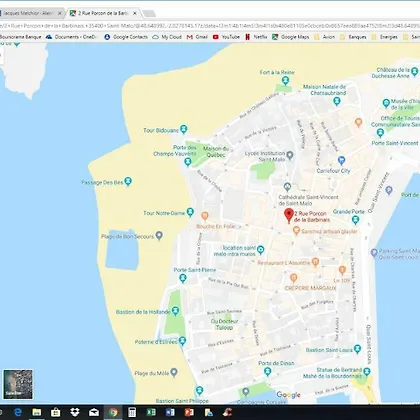Click the Le 109 restaurant marker
This screenshot has height=420, width=420.
(x=342, y=270)
